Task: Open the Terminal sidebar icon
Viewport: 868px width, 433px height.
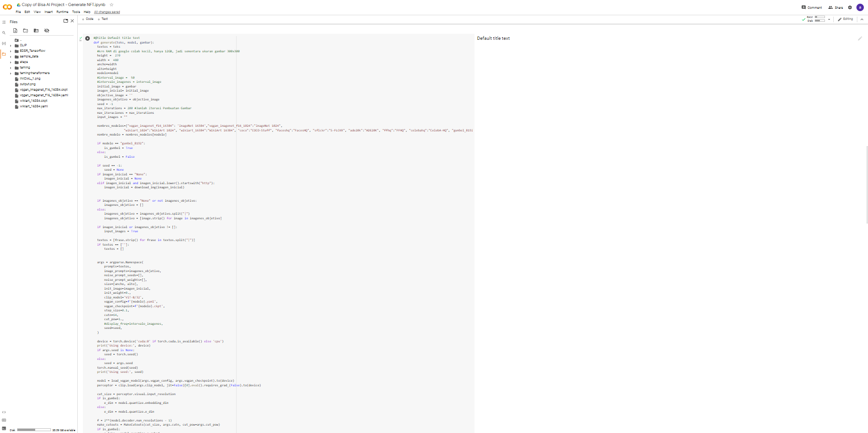Action: 4,429
